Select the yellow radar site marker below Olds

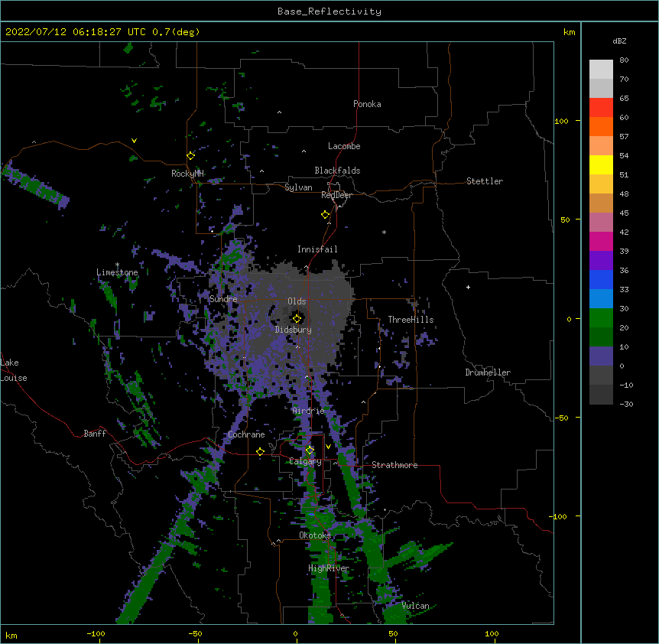[297, 318]
